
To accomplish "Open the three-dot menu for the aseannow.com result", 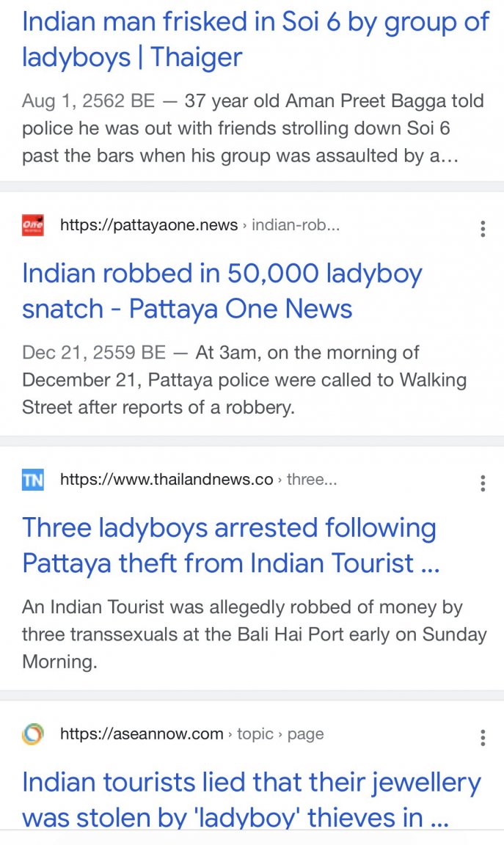I will point(483,737).
